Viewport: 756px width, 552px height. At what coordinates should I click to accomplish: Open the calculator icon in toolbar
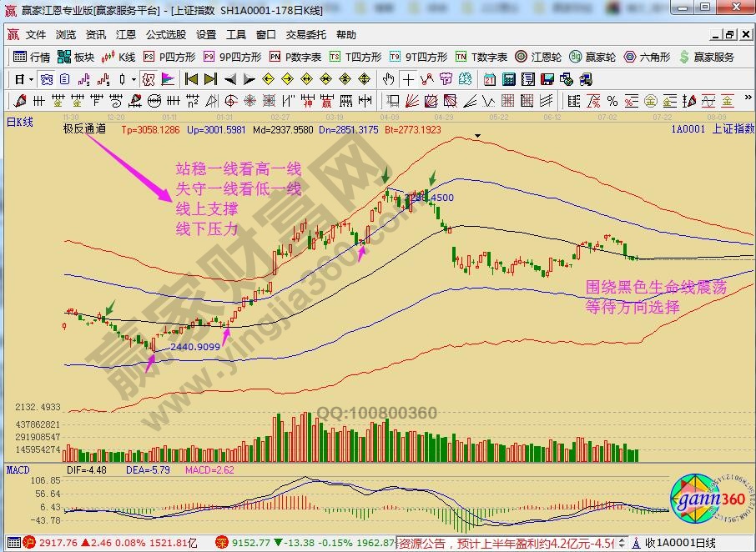coord(507,79)
